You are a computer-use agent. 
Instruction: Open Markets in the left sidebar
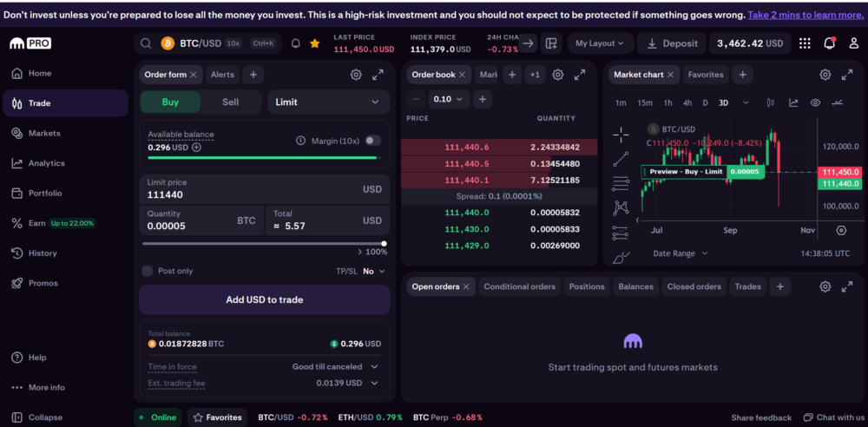44,133
